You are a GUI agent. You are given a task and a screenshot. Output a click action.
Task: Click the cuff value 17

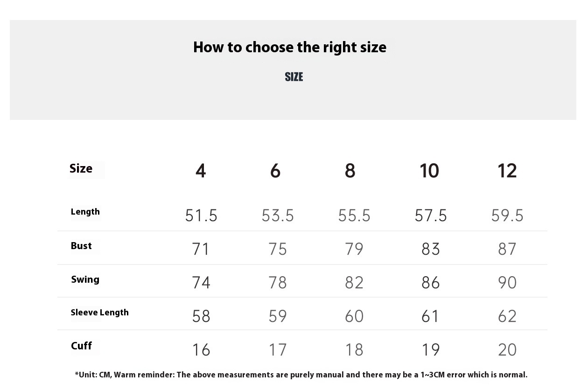click(278, 350)
